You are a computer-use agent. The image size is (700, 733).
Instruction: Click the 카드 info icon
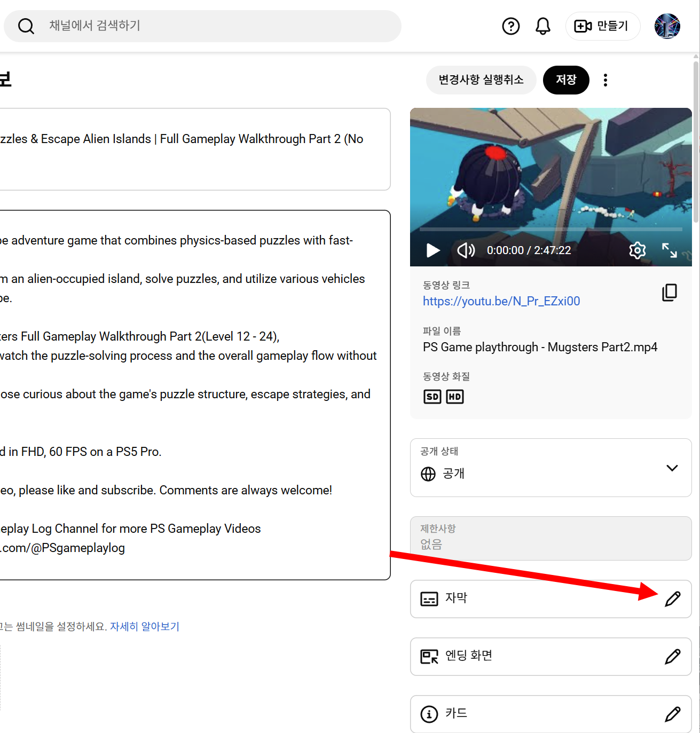tap(429, 714)
